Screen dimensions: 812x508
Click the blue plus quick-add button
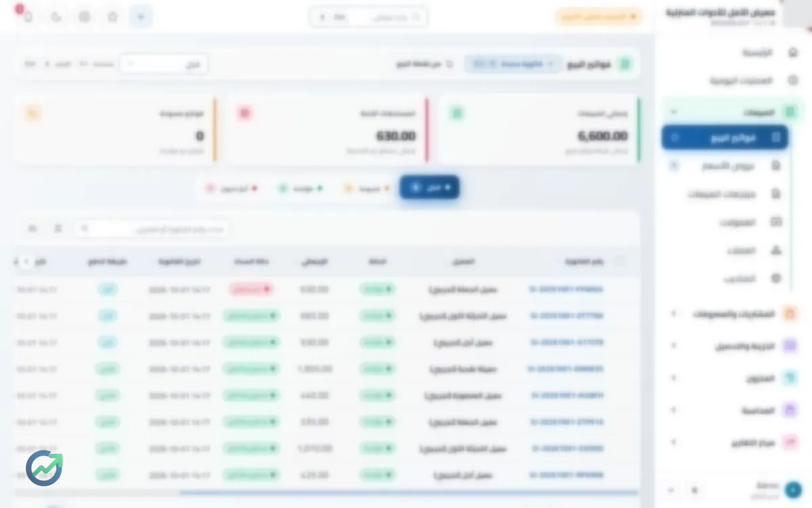(x=141, y=16)
